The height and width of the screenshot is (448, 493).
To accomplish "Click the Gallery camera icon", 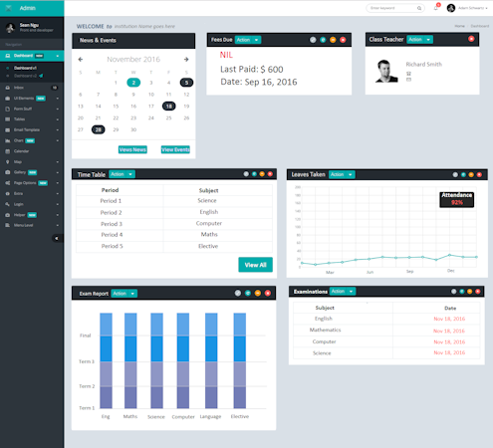I will click(8, 172).
